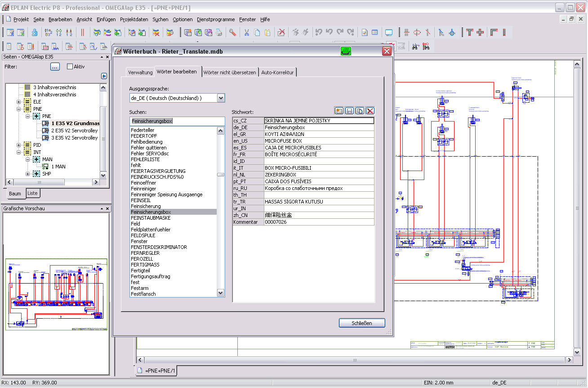Click the Cut scissors icon in toolbar

246,32
